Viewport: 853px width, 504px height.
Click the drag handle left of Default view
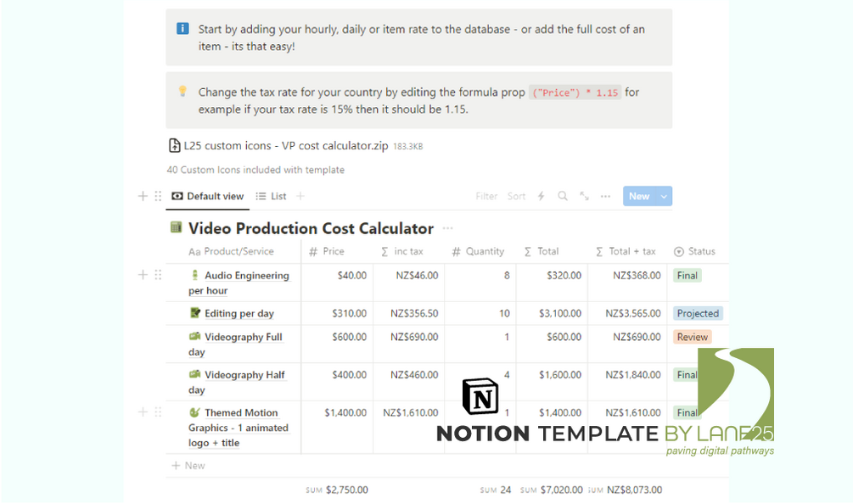click(158, 196)
